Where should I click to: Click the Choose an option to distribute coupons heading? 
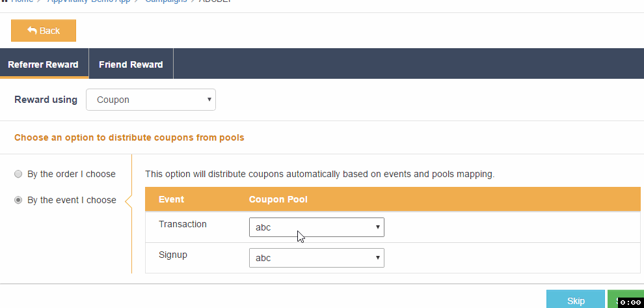(x=129, y=137)
